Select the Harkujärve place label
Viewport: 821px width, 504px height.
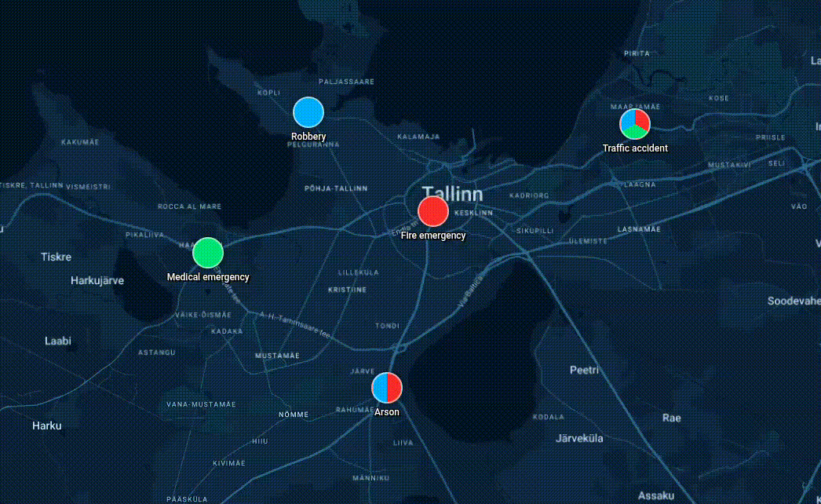[x=97, y=280]
